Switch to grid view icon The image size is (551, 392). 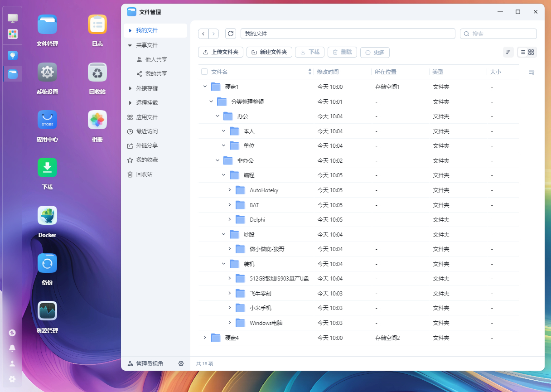tap(532, 52)
